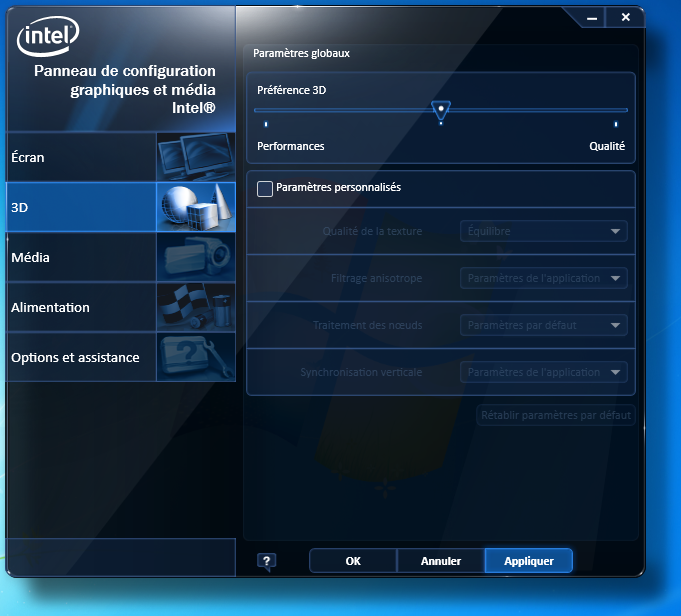Open help with the question mark icon
Viewport: 681px width, 616px height.
[x=266, y=561]
